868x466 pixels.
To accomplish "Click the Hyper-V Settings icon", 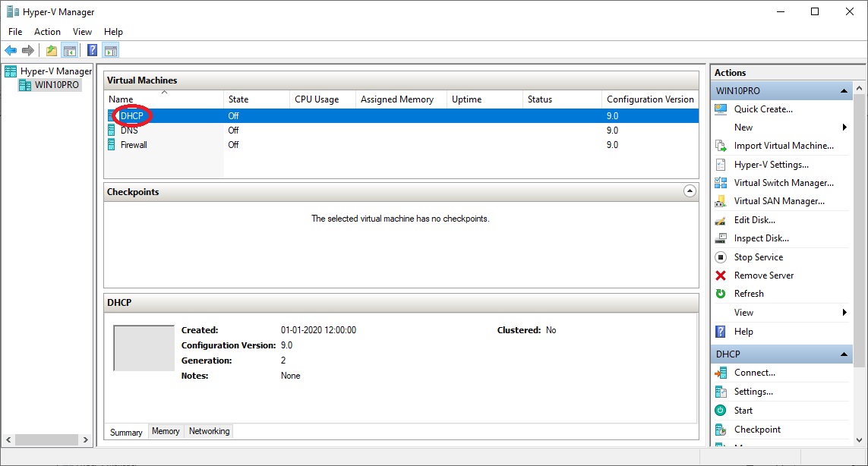I will [721, 165].
